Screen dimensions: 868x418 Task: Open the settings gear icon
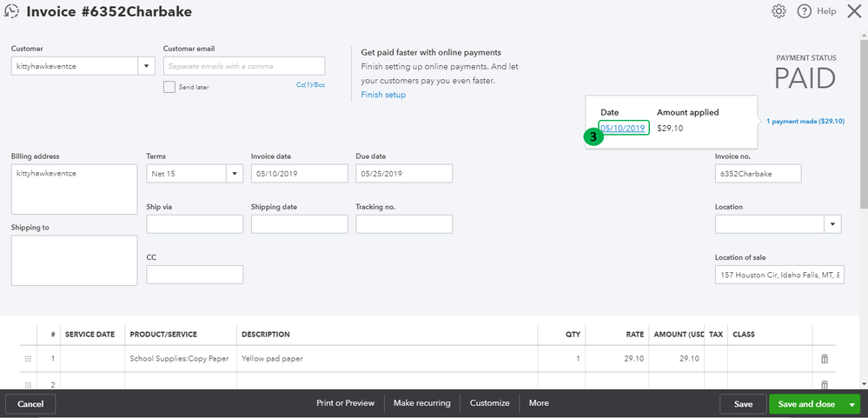tap(779, 11)
